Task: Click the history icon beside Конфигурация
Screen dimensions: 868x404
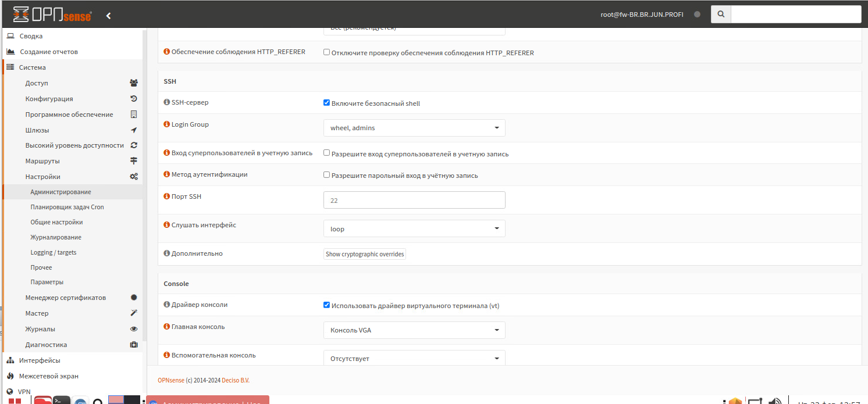Action: (x=134, y=99)
